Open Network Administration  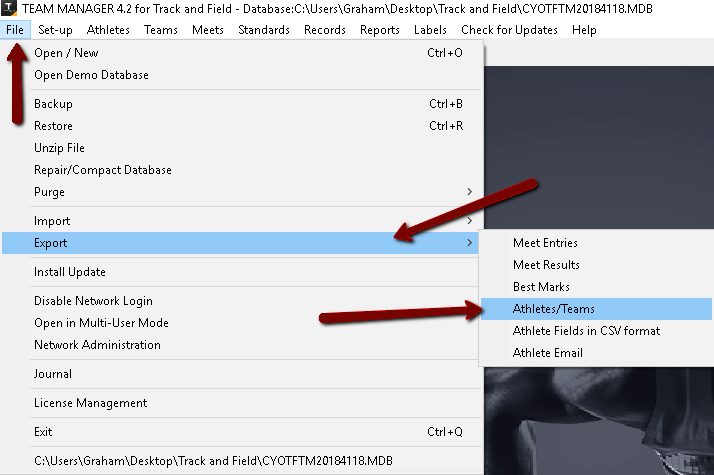coord(241,345)
